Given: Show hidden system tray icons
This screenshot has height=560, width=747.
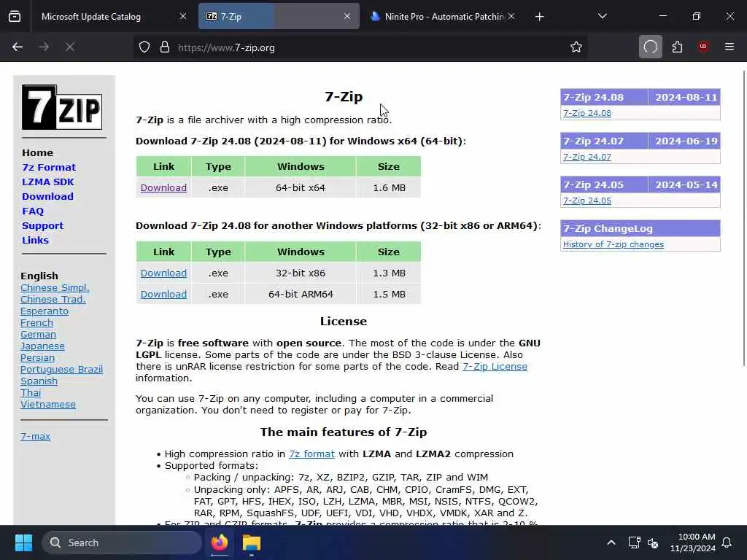Looking at the screenshot, I should (x=611, y=542).
